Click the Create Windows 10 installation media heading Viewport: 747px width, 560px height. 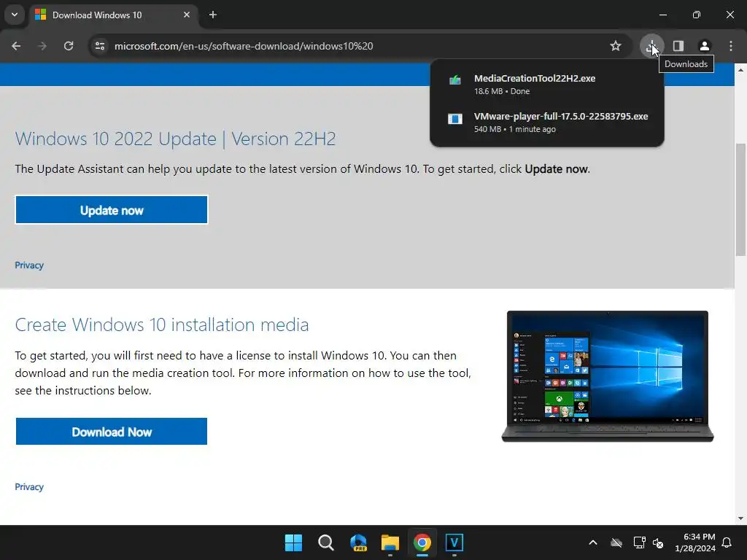[x=162, y=324]
